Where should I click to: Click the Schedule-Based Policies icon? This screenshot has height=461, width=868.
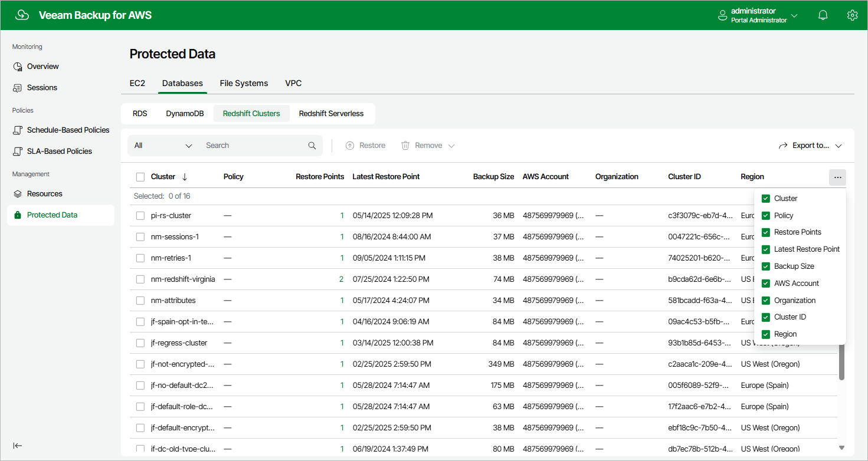[x=18, y=130]
